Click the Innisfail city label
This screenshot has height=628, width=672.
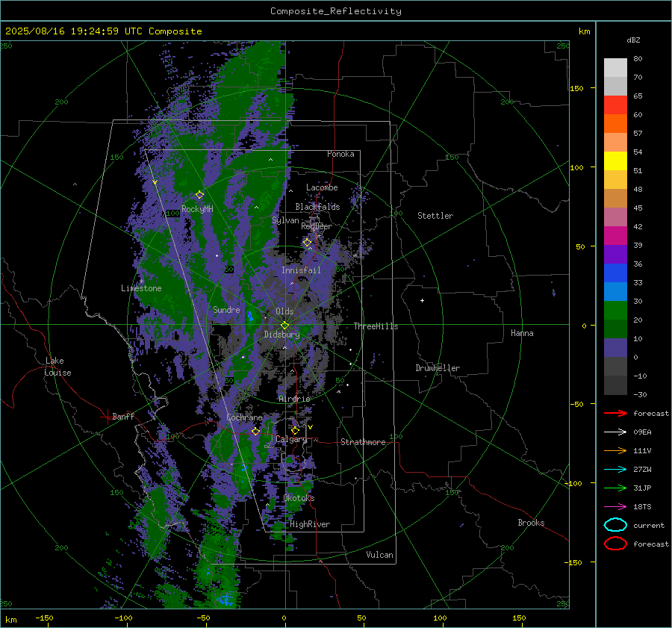pyautogui.click(x=301, y=270)
